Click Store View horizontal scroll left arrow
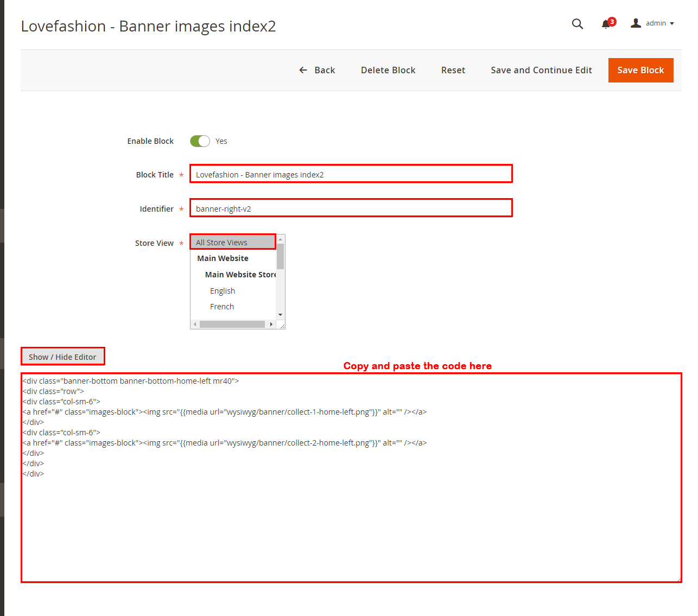The image size is (698, 616). coord(195,324)
